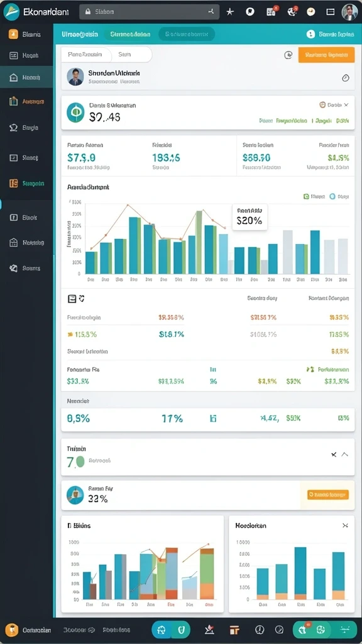This screenshot has width=362, height=644.
Task: Click the star icon in the top bar
Action: pos(230,12)
